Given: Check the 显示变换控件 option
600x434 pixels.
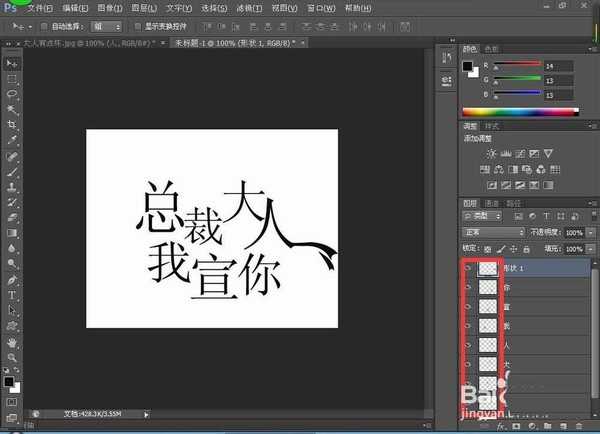Looking at the screenshot, I should 137,26.
